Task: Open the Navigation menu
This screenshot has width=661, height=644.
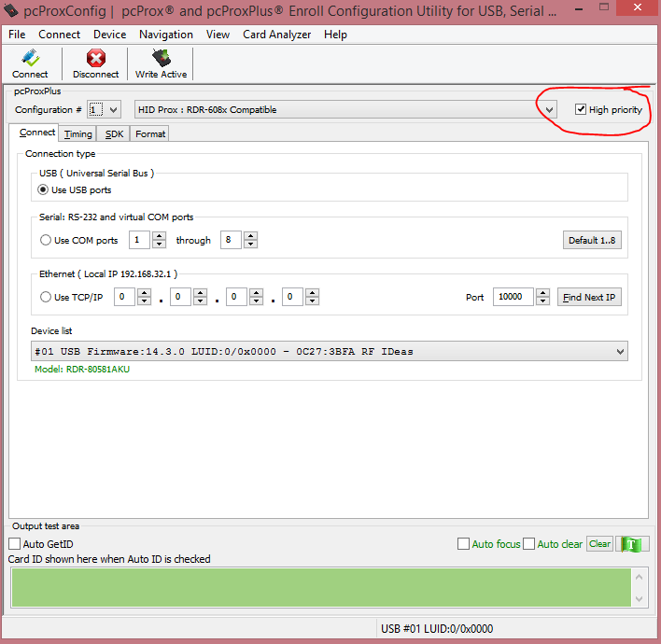Action: (166, 35)
